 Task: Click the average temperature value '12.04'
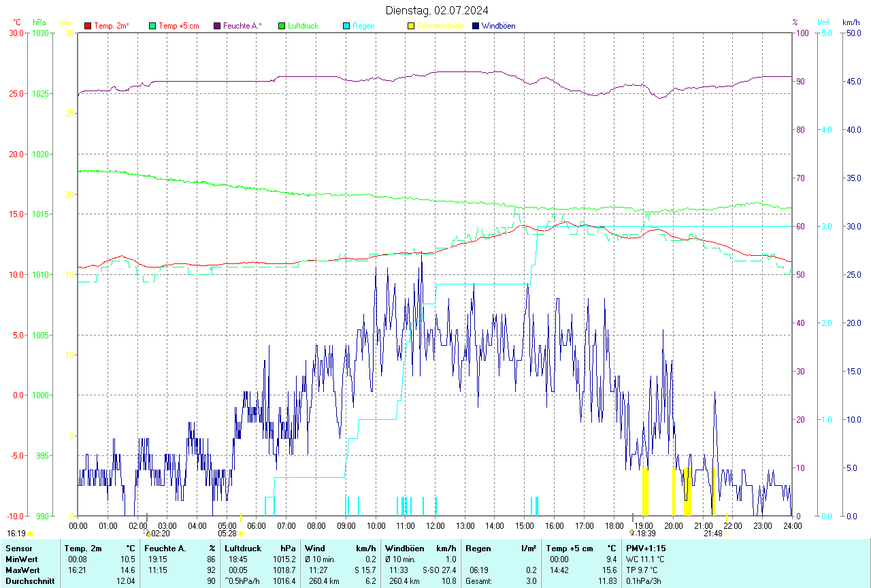pos(126,581)
